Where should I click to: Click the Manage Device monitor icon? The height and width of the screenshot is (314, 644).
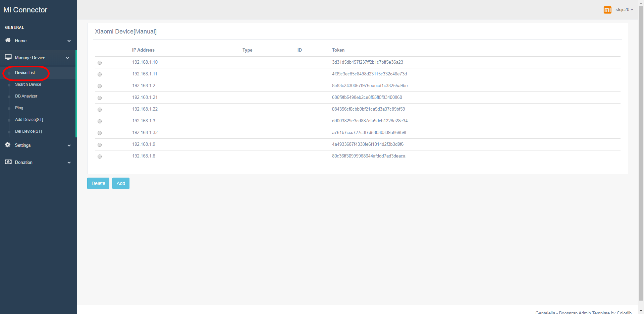click(x=8, y=57)
